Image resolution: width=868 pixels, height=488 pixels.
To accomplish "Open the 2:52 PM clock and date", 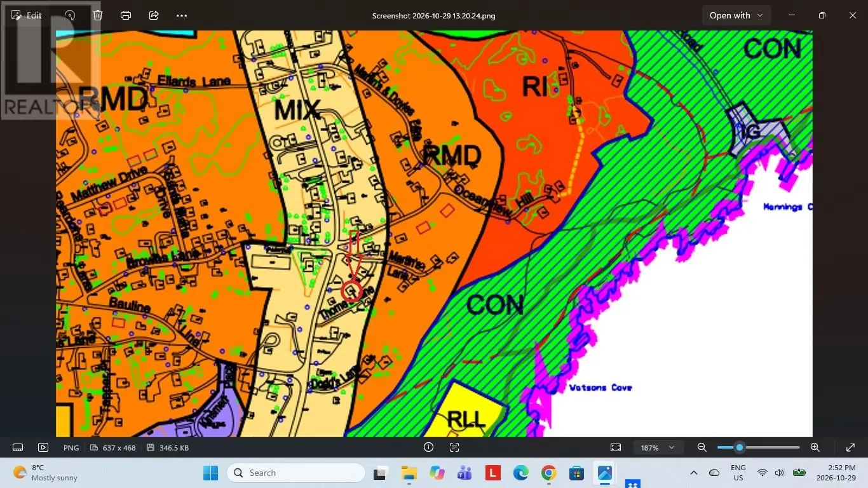I will 836,473.
